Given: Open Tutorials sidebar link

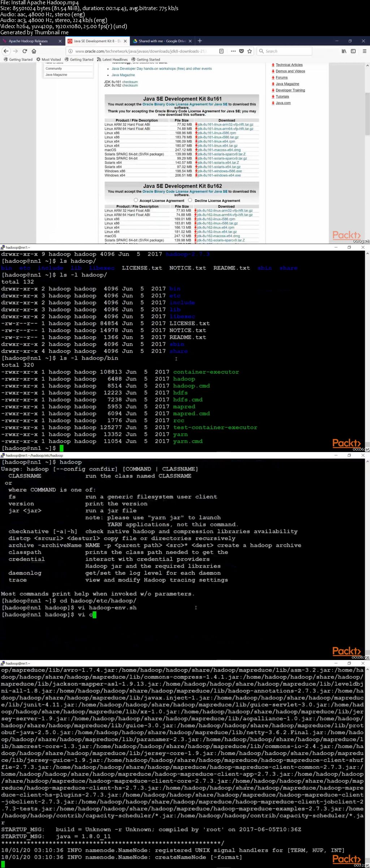Looking at the screenshot, I should [x=282, y=97].
